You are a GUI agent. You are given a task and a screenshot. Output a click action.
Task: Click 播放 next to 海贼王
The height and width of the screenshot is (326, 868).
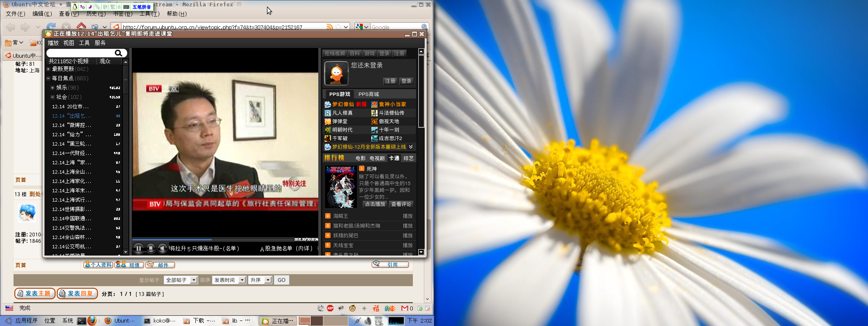coord(408,216)
